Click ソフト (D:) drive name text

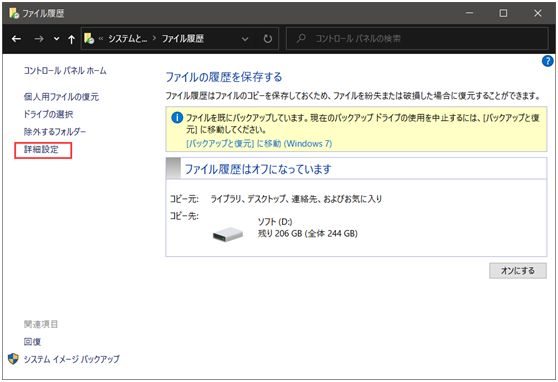click(275, 222)
